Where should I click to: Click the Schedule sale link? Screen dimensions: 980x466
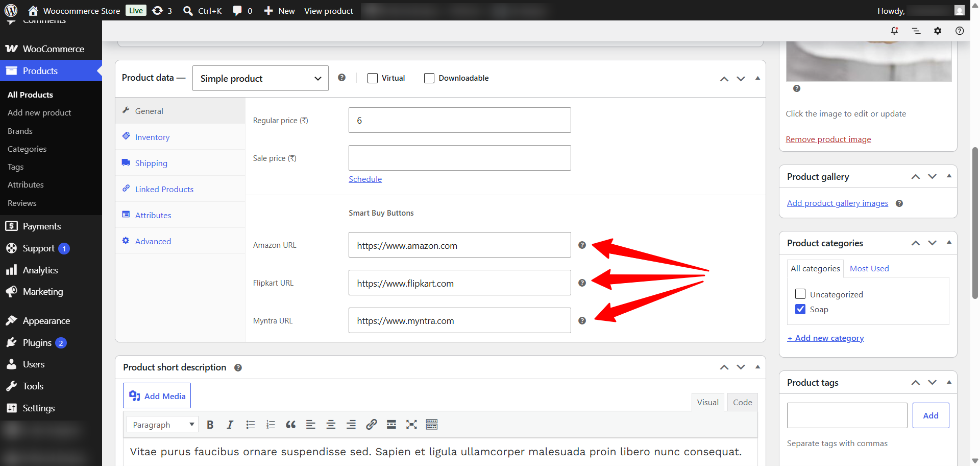pos(365,179)
